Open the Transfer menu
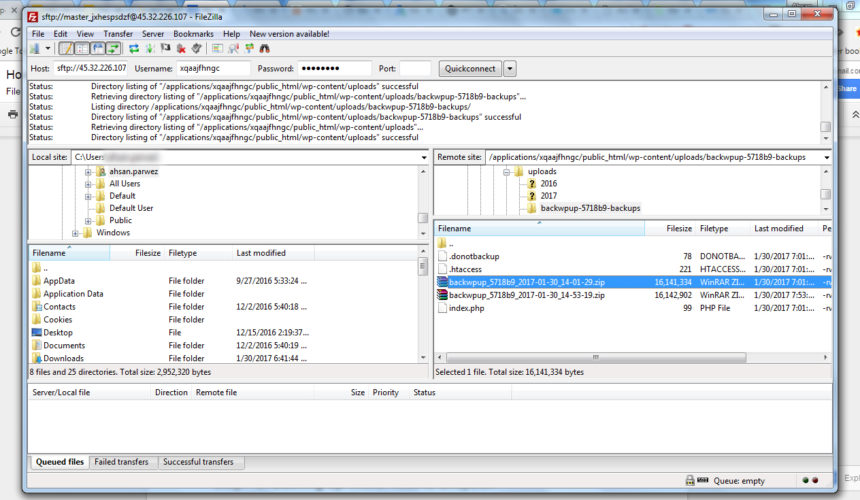This screenshot has width=860, height=500. coord(118,34)
